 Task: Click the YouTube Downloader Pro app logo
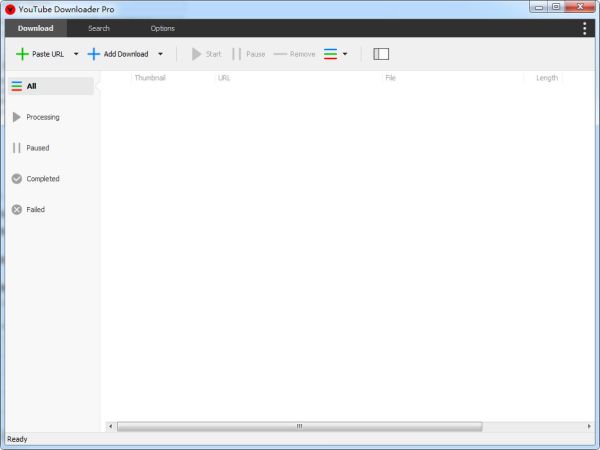point(10,9)
